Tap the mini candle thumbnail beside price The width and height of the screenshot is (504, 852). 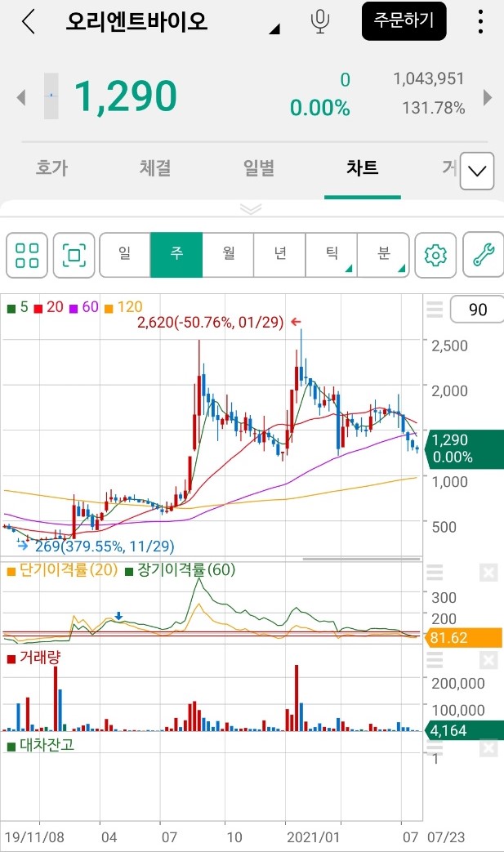click(x=51, y=96)
